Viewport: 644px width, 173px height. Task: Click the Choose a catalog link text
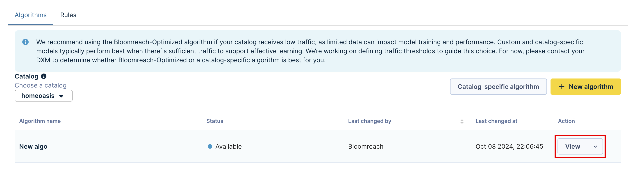click(x=41, y=86)
